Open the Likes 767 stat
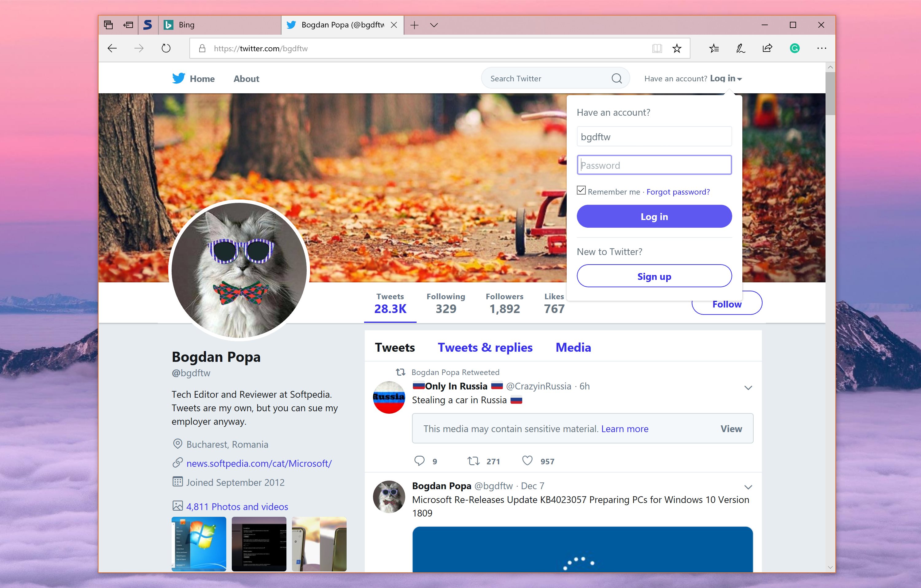Screen dimensions: 921x588 [x=554, y=304]
